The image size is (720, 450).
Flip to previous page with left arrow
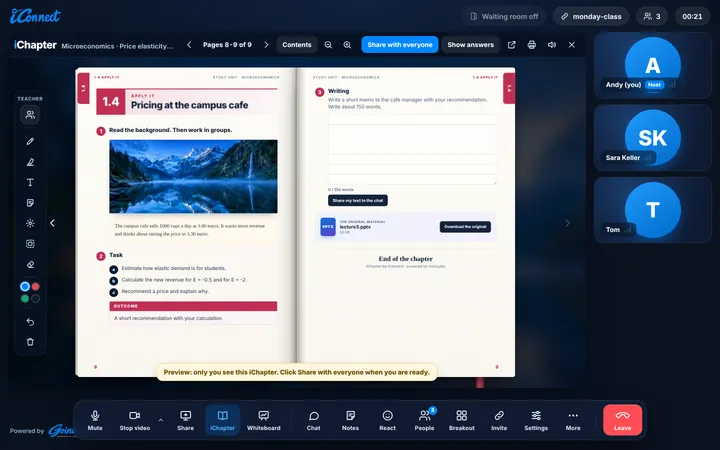click(x=52, y=223)
